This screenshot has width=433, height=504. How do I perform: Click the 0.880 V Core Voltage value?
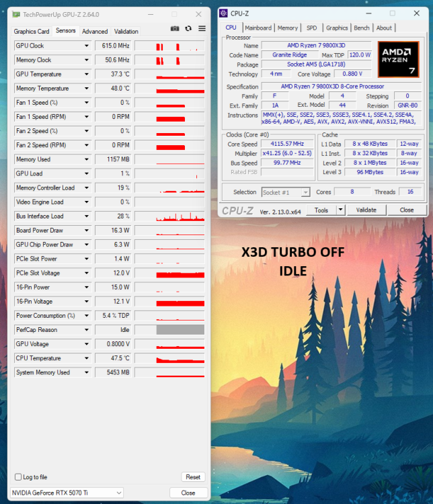[x=352, y=74]
